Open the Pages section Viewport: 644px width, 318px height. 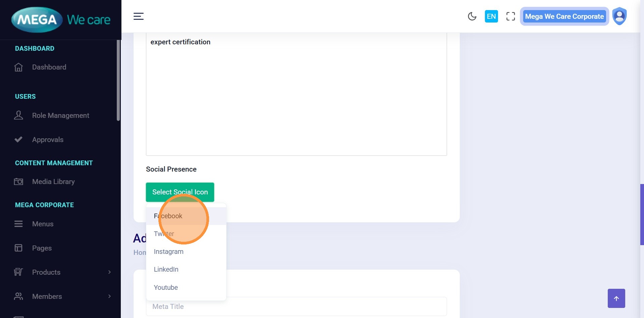click(42, 248)
